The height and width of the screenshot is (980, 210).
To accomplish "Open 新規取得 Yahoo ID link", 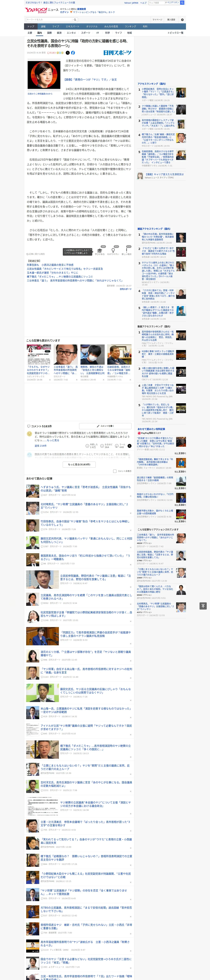I will coord(82,9).
